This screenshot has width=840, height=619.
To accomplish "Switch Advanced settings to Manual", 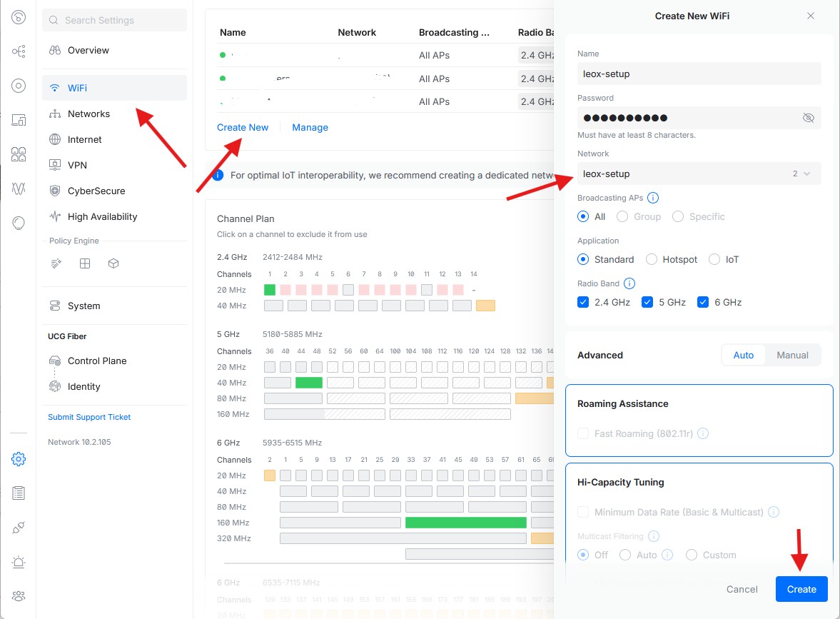I will pyautogui.click(x=792, y=355).
